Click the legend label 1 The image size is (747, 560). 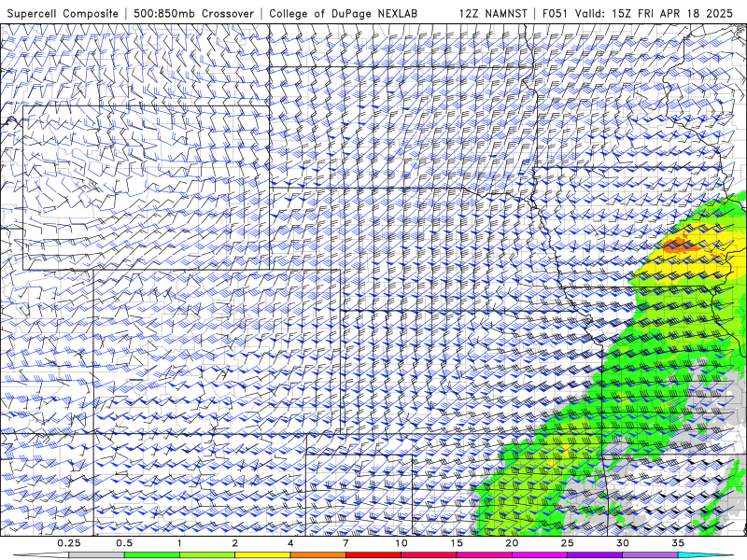(179, 543)
